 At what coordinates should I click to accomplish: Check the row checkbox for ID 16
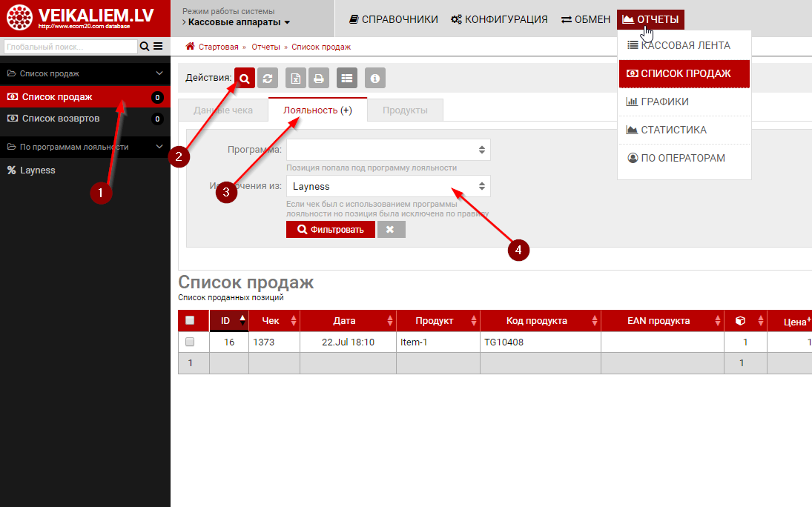pyautogui.click(x=190, y=342)
